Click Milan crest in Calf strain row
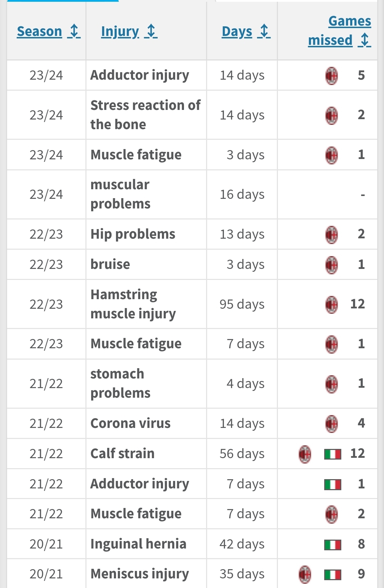The image size is (384, 588). click(x=305, y=454)
